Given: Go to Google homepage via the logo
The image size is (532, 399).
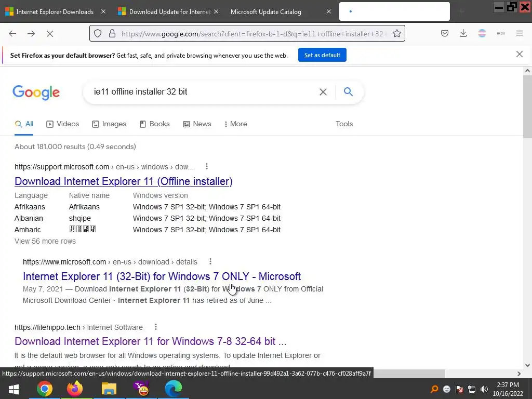Looking at the screenshot, I should point(36,92).
